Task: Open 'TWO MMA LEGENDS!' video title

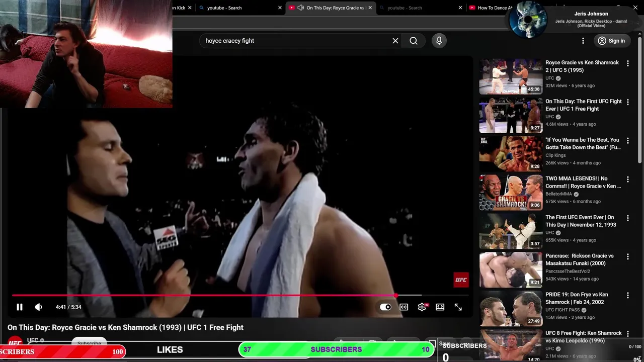Action: (583, 183)
